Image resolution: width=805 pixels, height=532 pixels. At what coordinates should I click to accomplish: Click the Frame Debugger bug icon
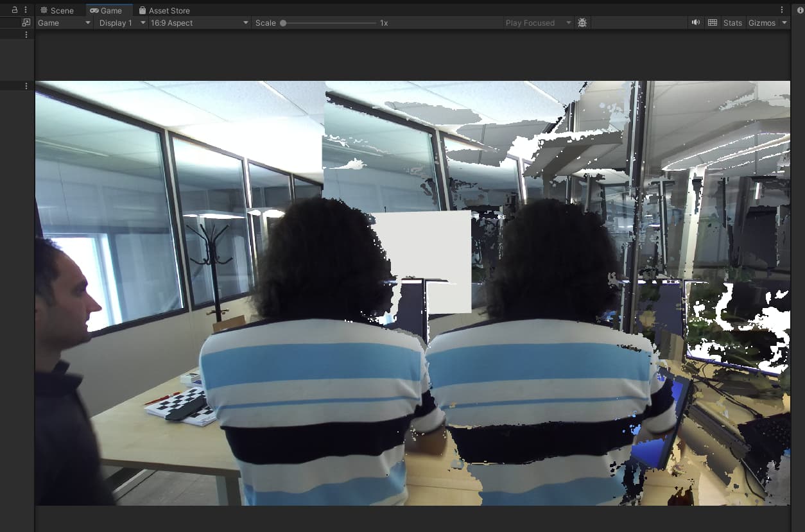tap(582, 22)
